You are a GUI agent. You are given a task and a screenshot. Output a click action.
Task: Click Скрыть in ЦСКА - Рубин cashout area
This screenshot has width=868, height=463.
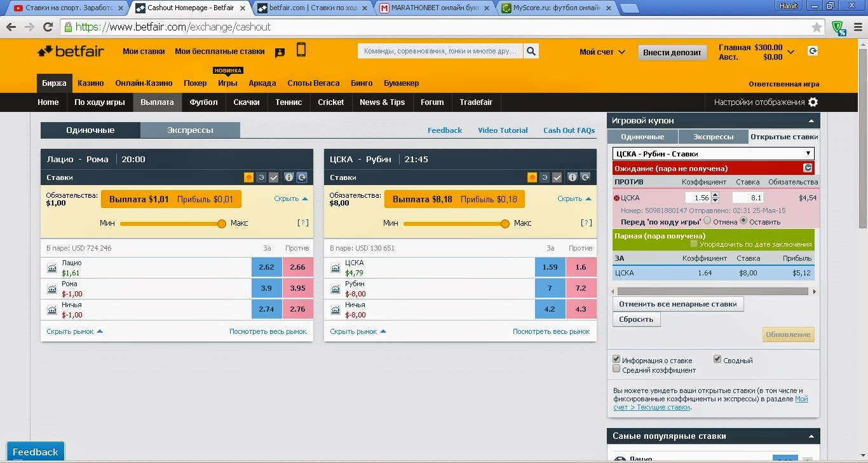click(x=574, y=198)
